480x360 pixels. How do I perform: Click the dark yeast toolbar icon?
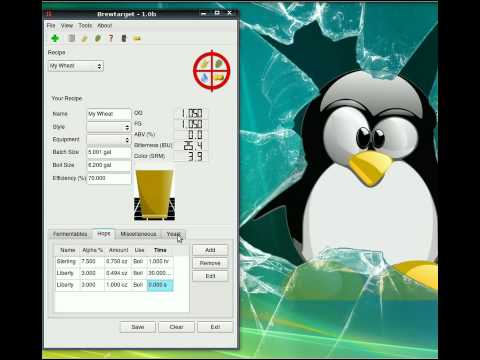click(x=124, y=38)
